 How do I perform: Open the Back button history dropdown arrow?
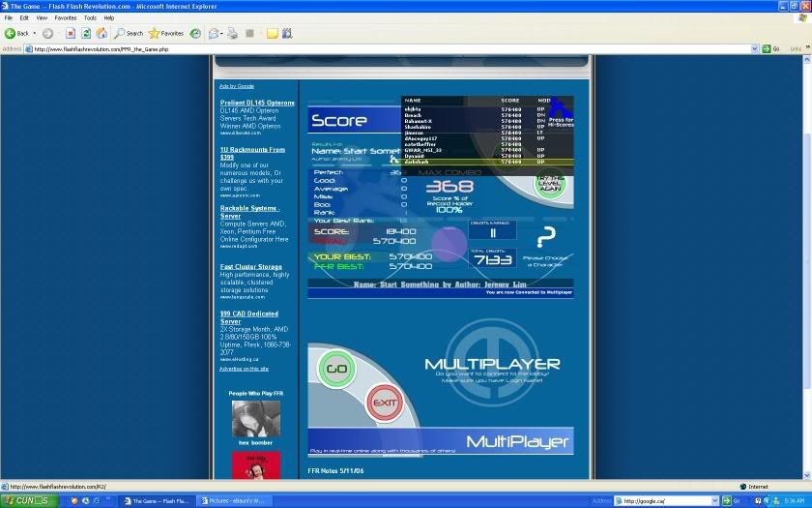click(34, 33)
